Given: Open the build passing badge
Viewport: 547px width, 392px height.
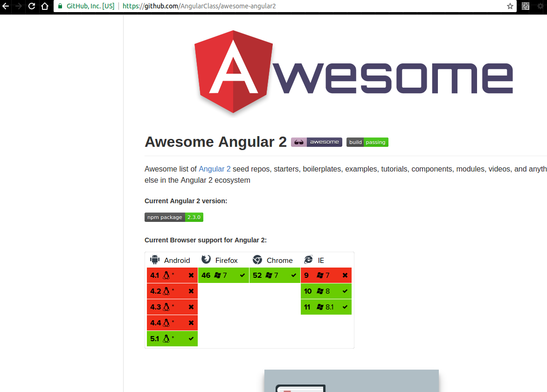Looking at the screenshot, I should 367,142.
